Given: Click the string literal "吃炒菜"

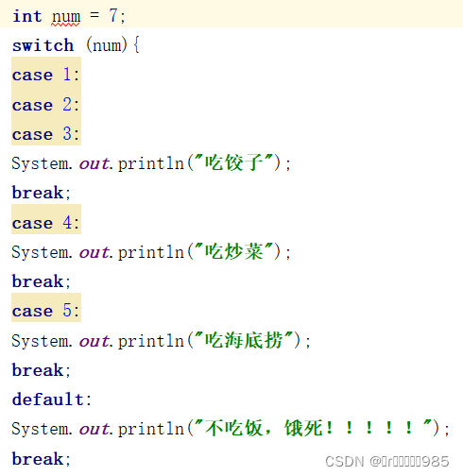Looking at the screenshot, I should (x=233, y=251).
